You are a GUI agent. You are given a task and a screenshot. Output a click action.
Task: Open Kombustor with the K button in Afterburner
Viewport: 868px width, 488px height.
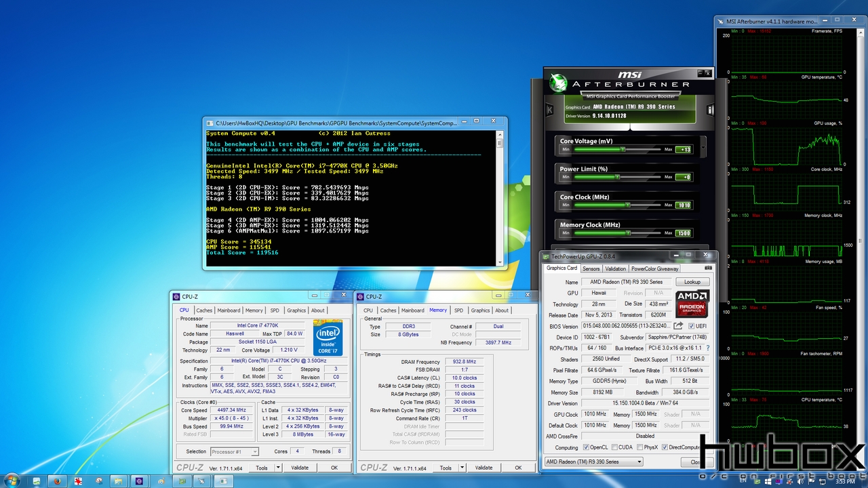550,110
